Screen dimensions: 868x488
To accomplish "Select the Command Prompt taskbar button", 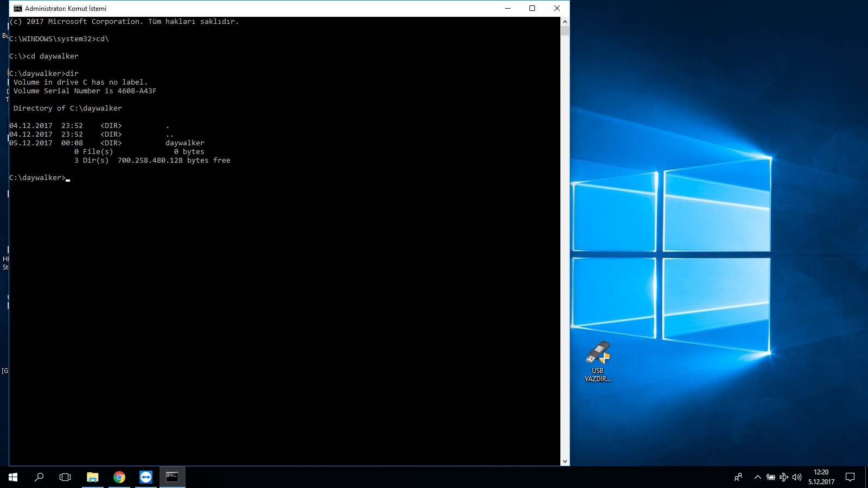I will [173, 477].
